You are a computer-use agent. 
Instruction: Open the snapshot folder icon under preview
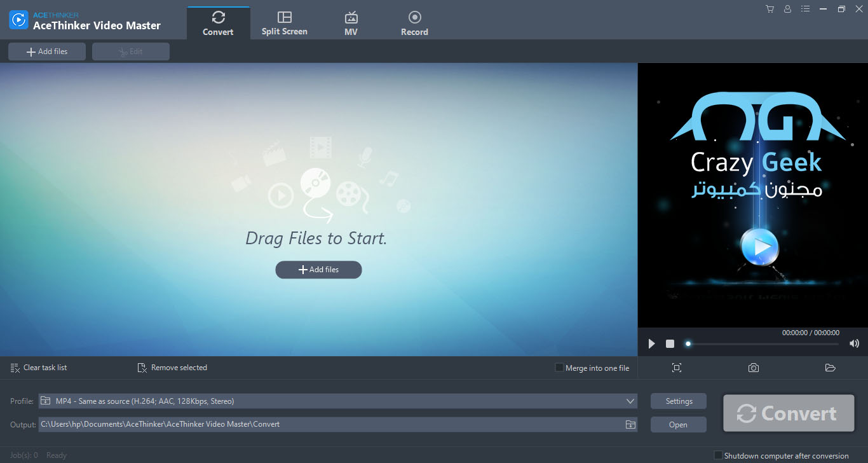[x=830, y=368]
